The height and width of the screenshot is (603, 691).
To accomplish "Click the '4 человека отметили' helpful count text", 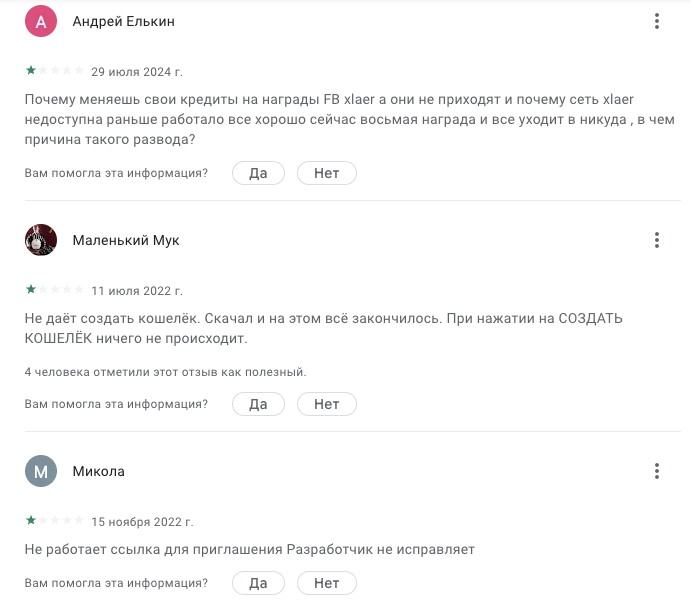I will tap(165, 372).
